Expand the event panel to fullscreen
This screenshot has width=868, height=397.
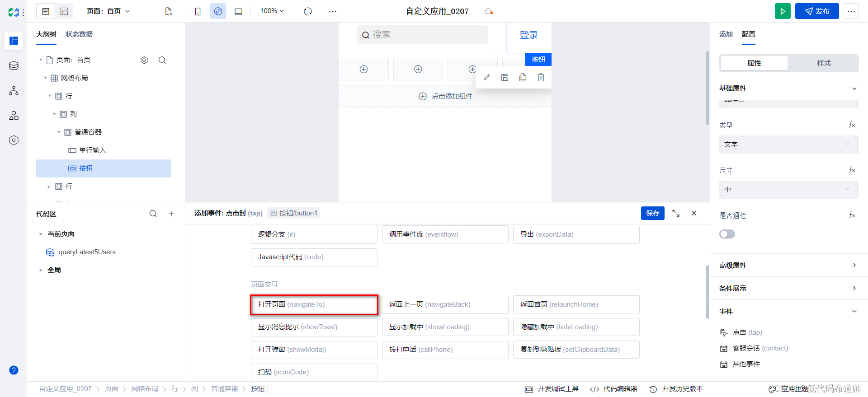676,213
